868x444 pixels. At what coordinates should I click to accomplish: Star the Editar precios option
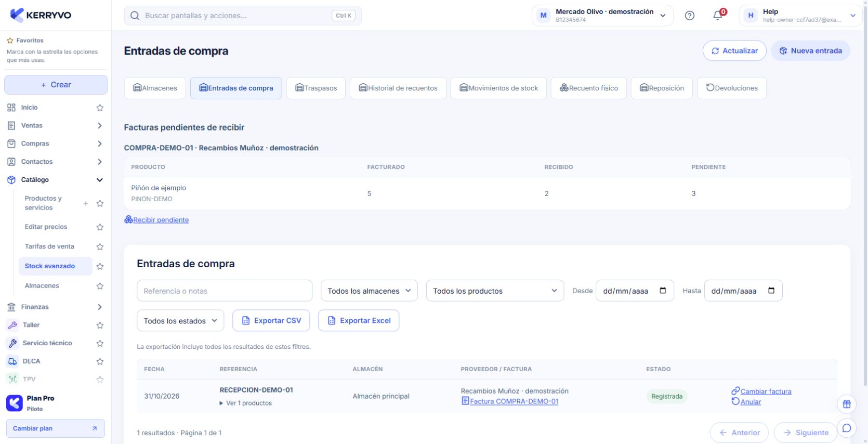click(100, 227)
